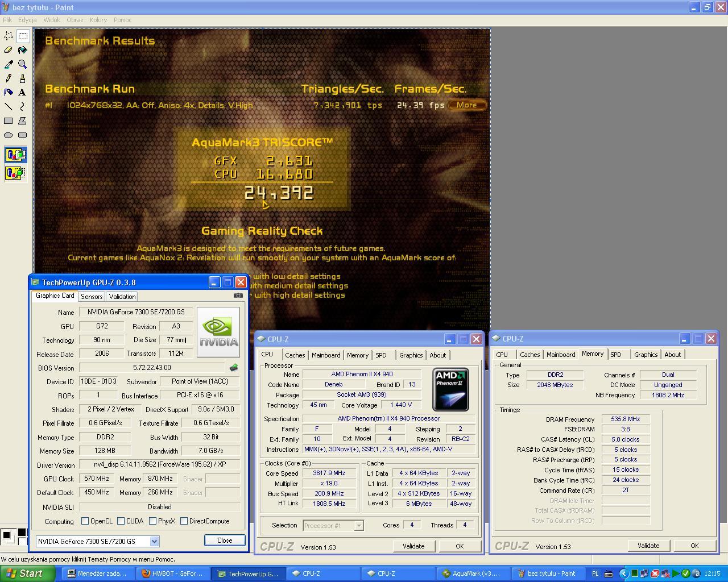This screenshot has height=582, width=728.
Task: Choose the Eraser tool in Paint
Action: 9,50
